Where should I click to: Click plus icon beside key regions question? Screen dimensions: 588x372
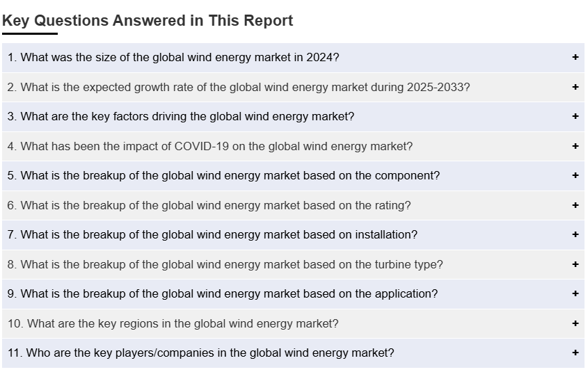(575, 324)
